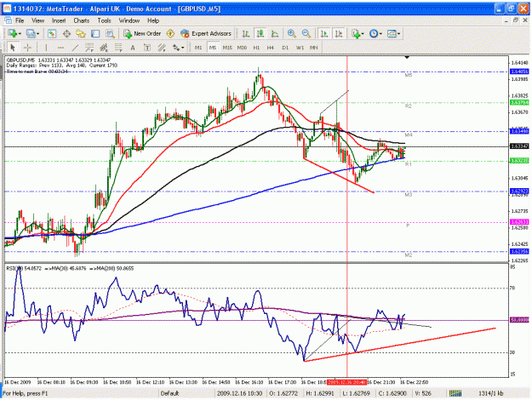Select the text label 'T' tool

coord(147,48)
